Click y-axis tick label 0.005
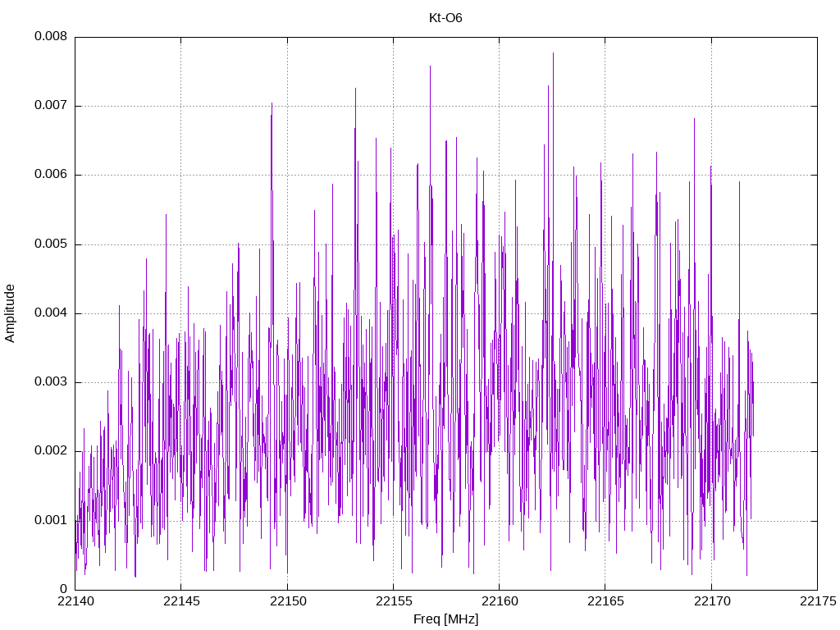840x630 pixels. (x=51, y=244)
